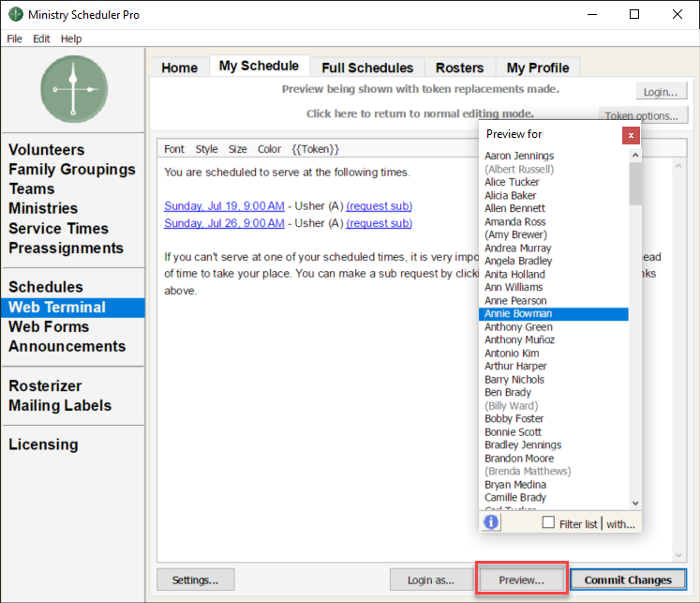
Task: Open Teams in the sidebar
Action: coord(32,188)
